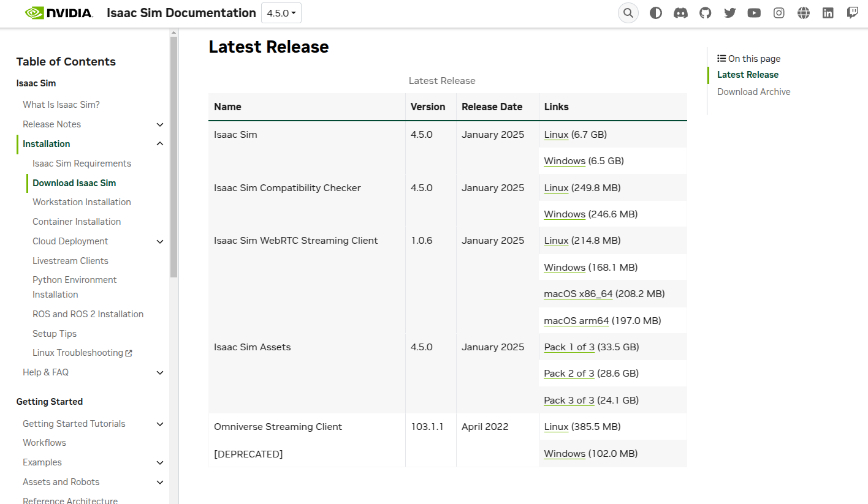Image resolution: width=868 pixels, height=504 pixels.
Task: Click the NVIDIA logo
Action: pos(59,13)
